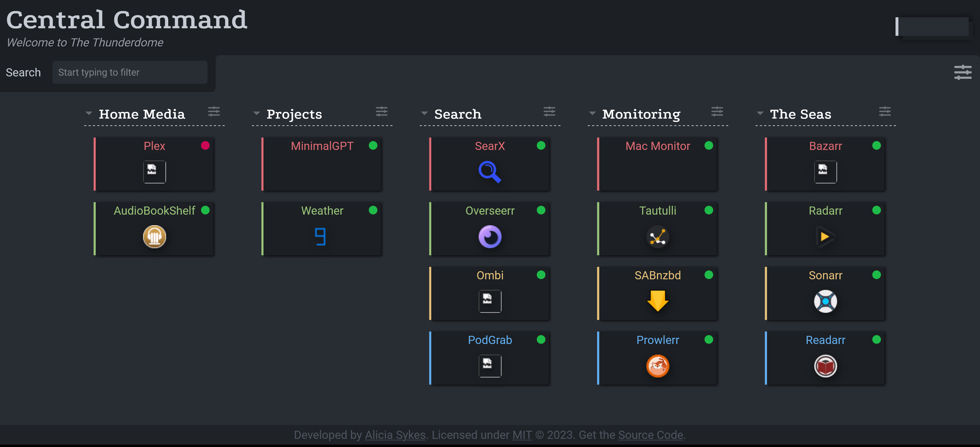Launch the Mac Monitor tile
The height and width of the screenshot is (447, 980).
click(657, 146)
